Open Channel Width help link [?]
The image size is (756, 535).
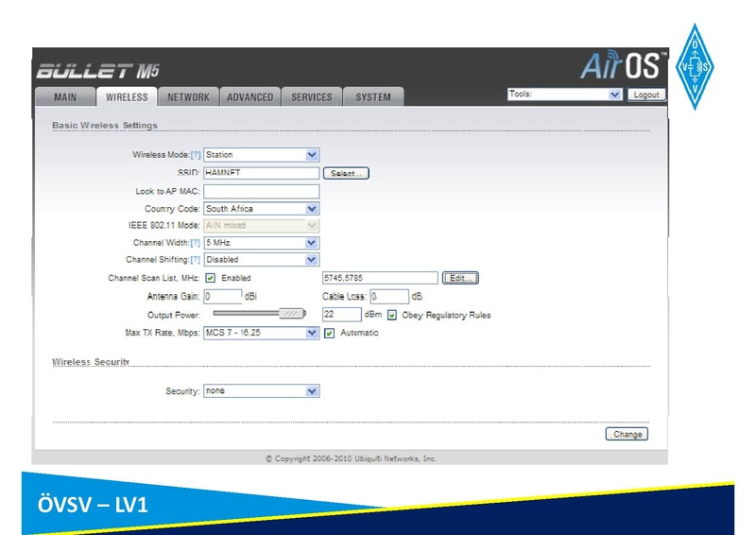click(x=196, y=243)
